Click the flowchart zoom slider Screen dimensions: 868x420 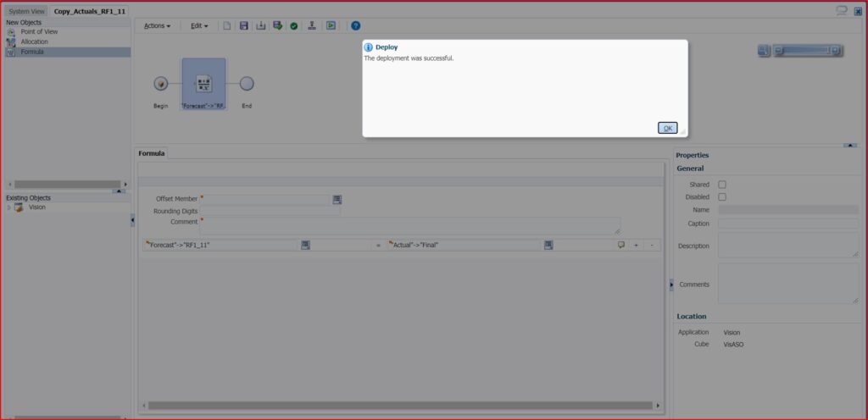click(x=808, y=51)
